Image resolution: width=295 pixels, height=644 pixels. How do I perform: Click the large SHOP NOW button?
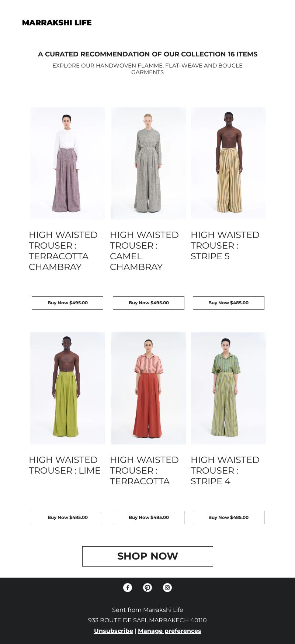147,556
